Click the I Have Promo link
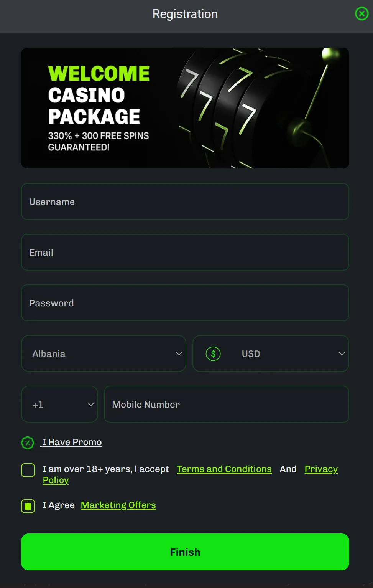 point(71,442)
